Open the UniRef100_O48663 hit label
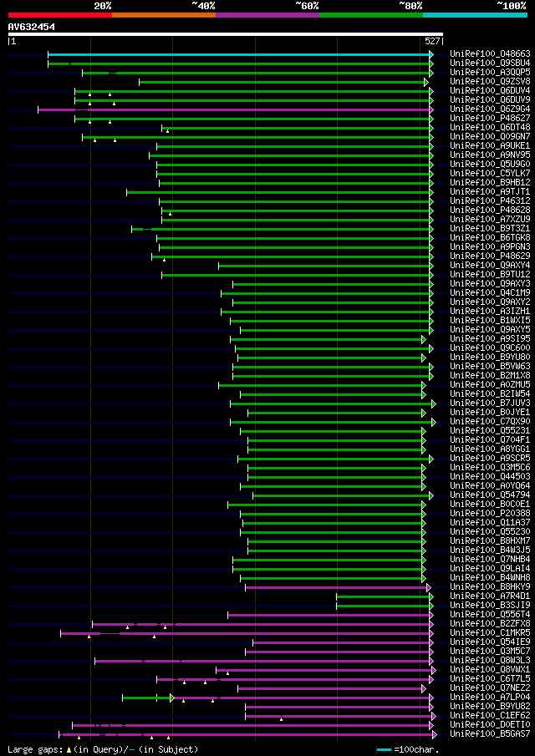Screen dimensions: 535x756 [490, 54]
